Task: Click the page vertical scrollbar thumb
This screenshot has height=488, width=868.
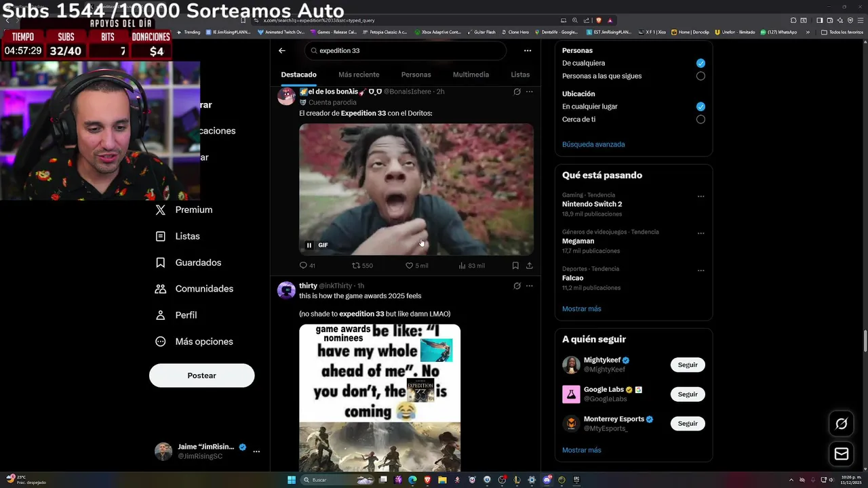Action: tap(865, 342)
